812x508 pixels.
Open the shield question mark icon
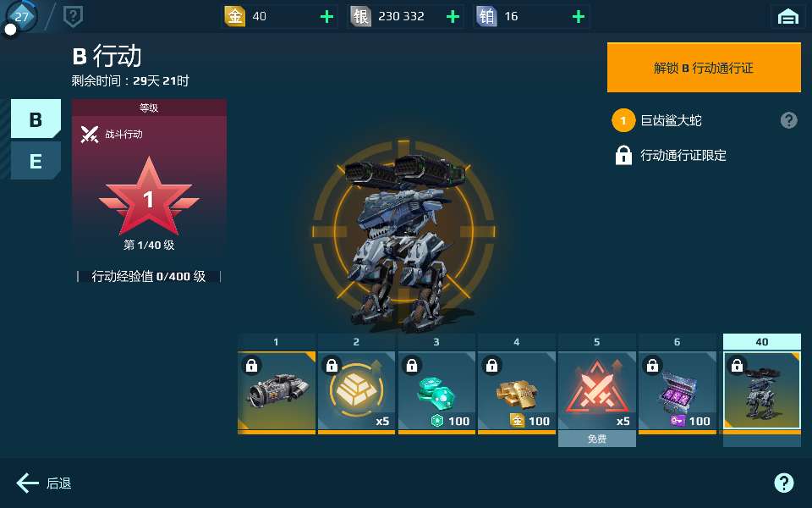[x=73, y=17]
